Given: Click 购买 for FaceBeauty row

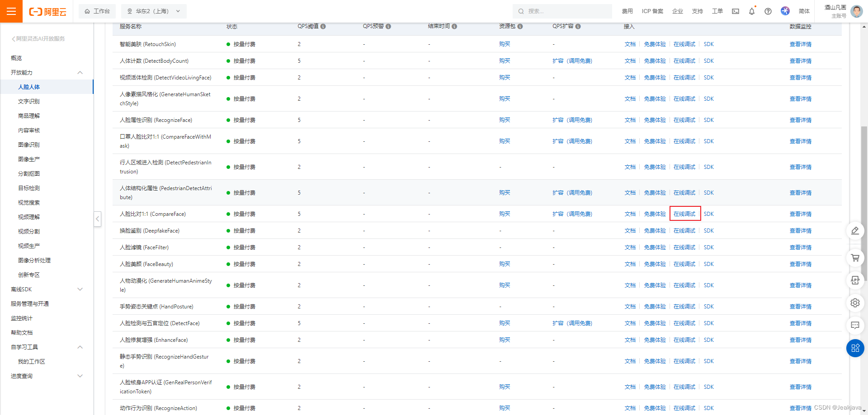Looking at the screenshot, I should (x=505, y=264).
